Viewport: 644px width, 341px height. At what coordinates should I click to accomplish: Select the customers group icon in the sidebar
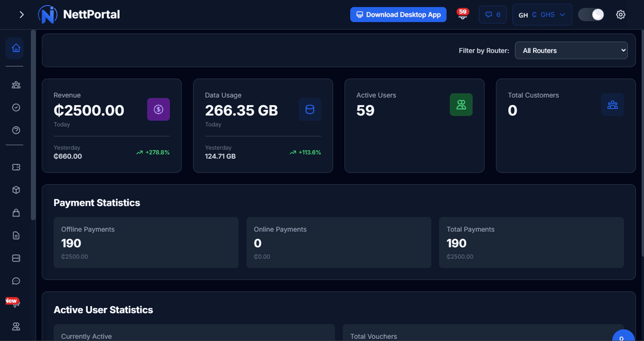[15, 84]
